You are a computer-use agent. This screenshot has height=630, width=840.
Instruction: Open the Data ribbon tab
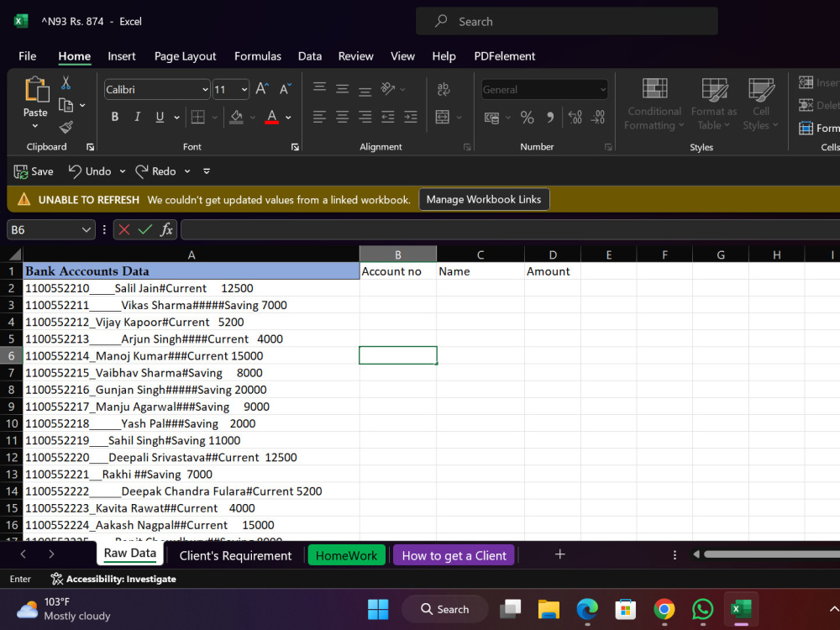click(310, 56)
